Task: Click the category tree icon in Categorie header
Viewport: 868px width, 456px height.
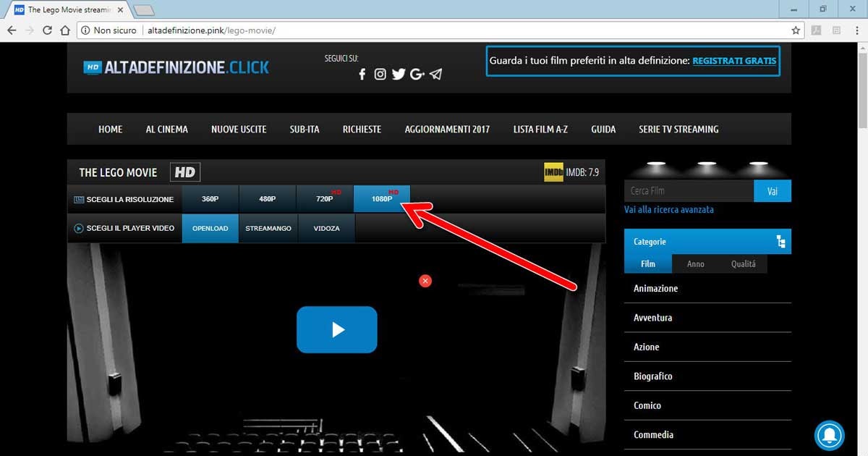Action: 780,242
